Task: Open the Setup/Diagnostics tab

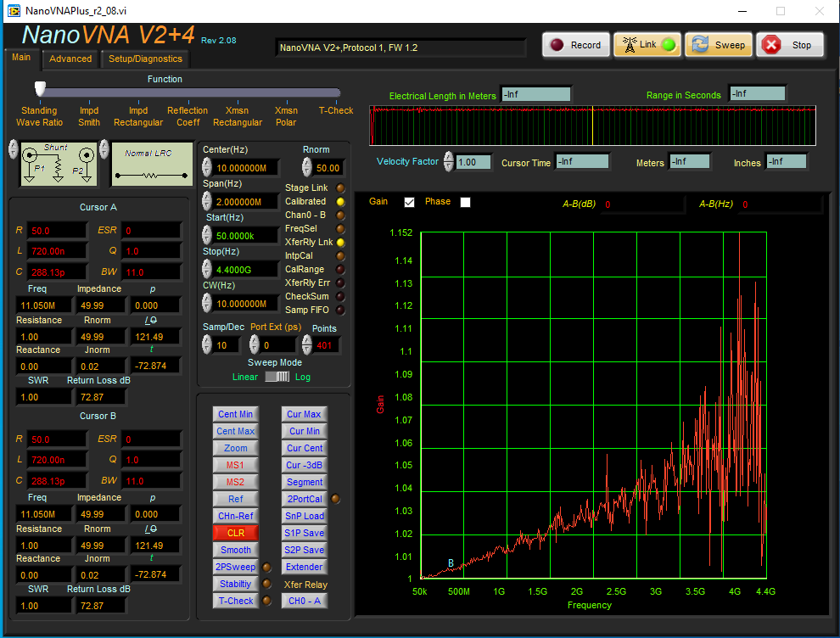Action: tap(145, 59)
